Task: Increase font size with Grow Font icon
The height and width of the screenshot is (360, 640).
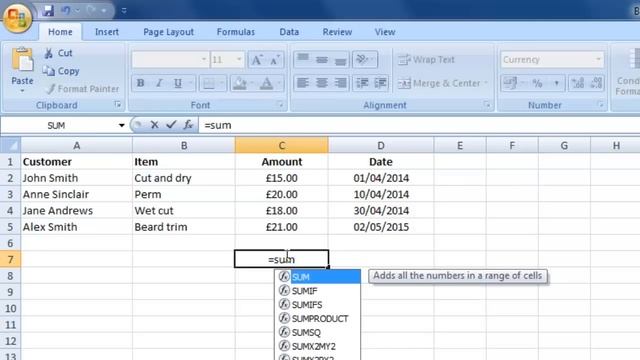Action: click(x=257, y=60)
